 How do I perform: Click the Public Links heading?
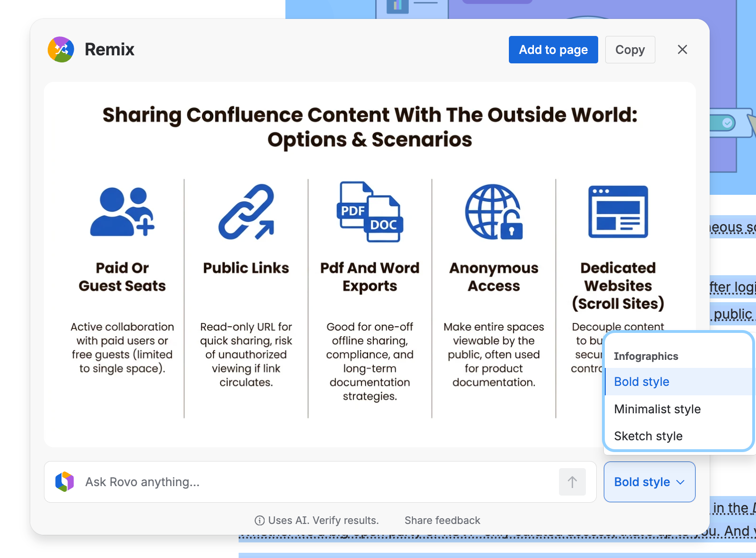click(246, 268)
